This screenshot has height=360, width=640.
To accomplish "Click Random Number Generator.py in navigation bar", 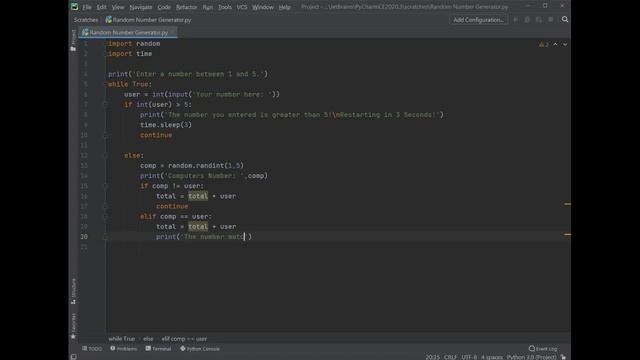I will 148,20.
